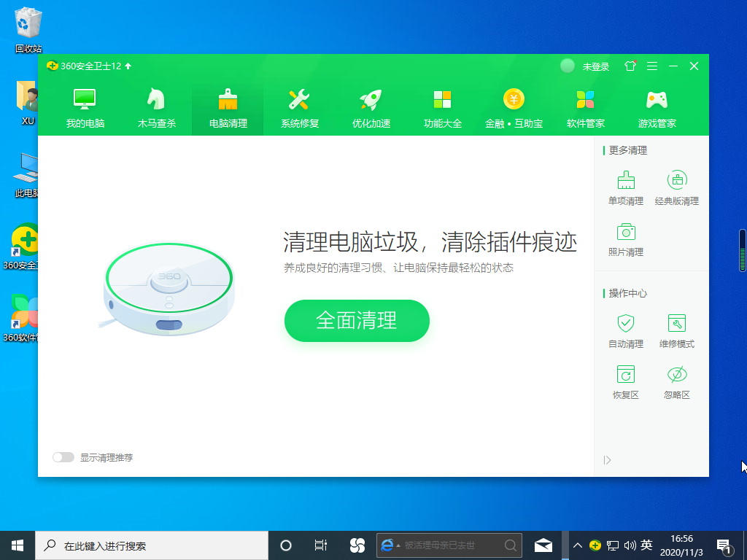Viewport: 747px width, 560px height.
Task: Open the Windows Start menu
Action: tap(18, 545)
